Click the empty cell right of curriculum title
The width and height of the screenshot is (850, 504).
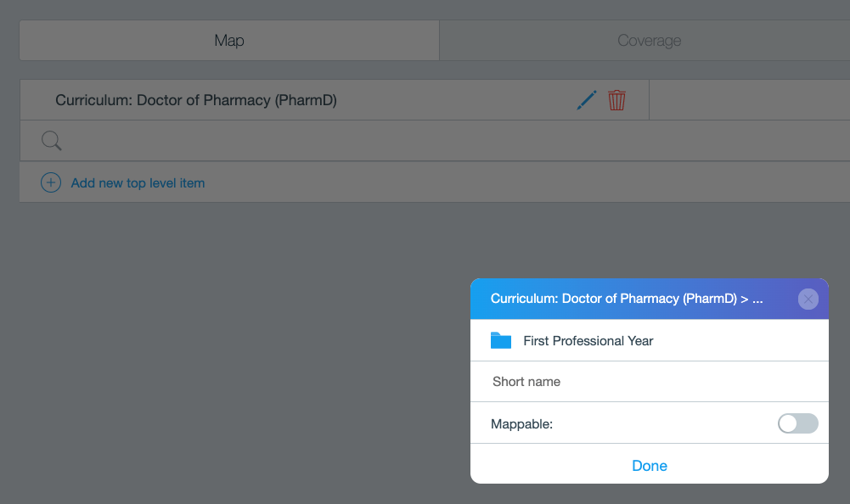[x=750, y=100]
